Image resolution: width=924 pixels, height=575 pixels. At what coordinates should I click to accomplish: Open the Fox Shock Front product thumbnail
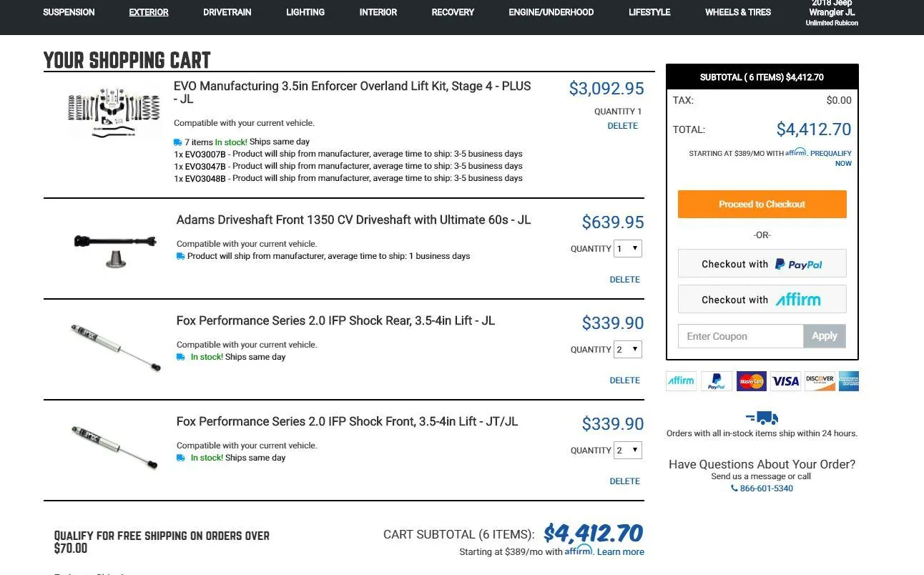point(115,447)
